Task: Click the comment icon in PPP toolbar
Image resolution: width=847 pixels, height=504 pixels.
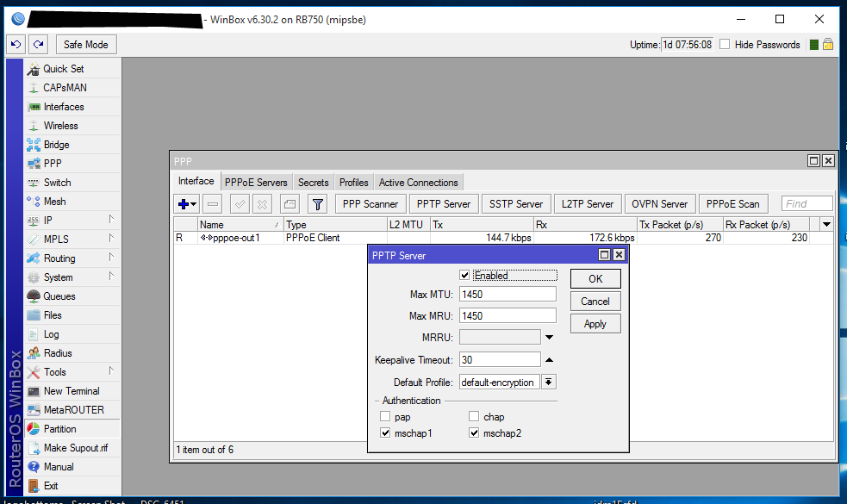Action: tap(290, 204)
